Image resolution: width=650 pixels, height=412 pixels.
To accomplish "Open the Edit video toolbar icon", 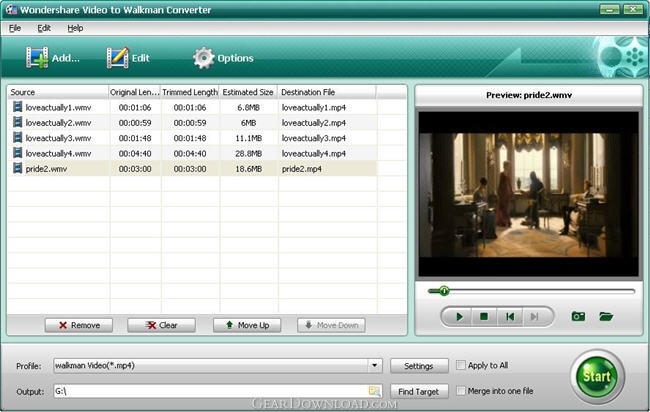I will point(117,58).
